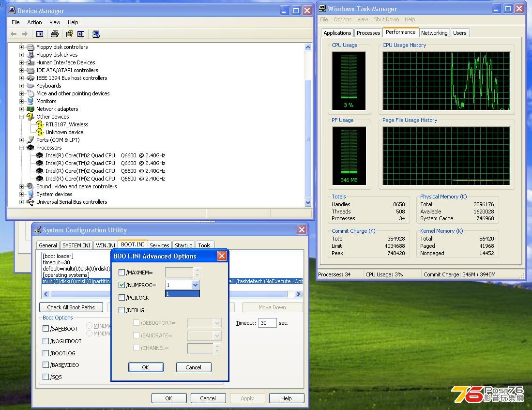Select the System devices icon
The width and height of the screenshot is (532, 410).
(30, 194)
